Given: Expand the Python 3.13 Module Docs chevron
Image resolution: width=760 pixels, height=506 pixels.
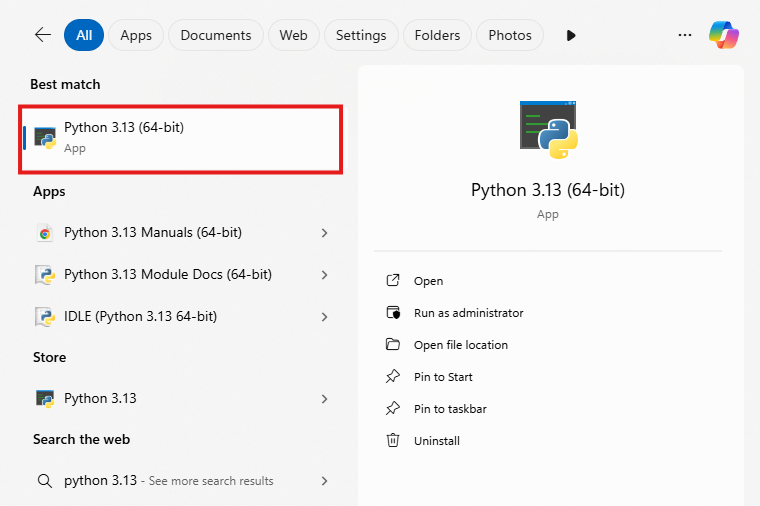Looking at the screenshot, I should 324,275.
